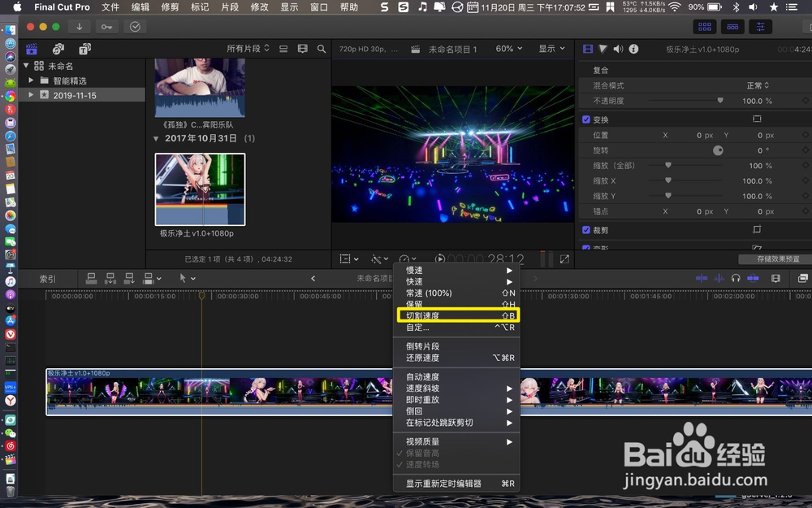
Task: Adjust the 缩放 X slider
Action: (668, 180)
